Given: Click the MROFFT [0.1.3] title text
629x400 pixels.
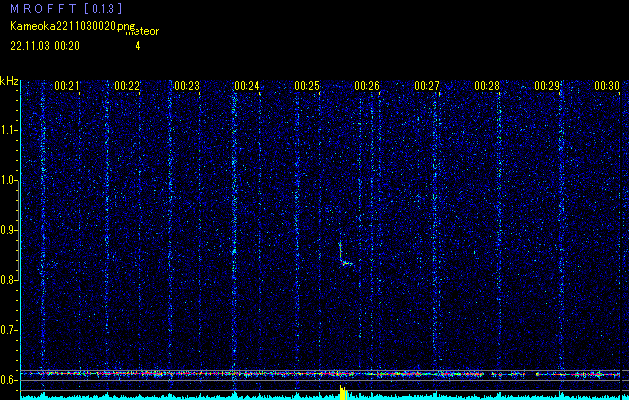Looking at the screenshot, I should point(66,8).
